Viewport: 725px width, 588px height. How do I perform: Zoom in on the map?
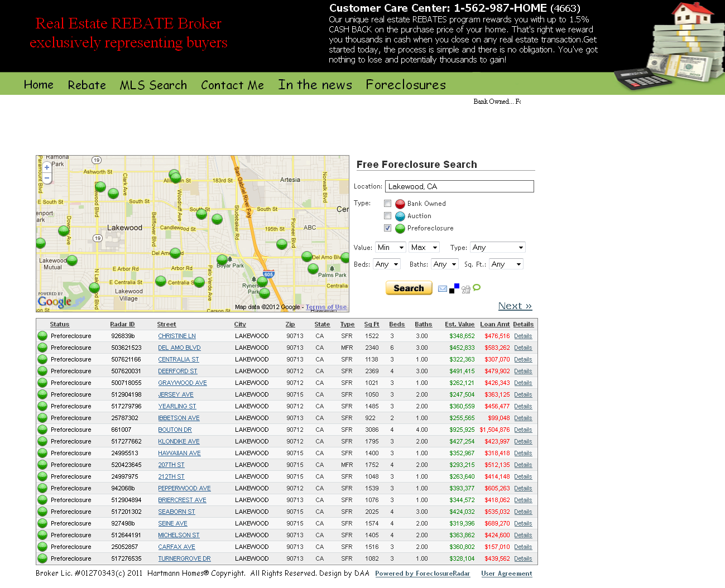click(47, 167)
